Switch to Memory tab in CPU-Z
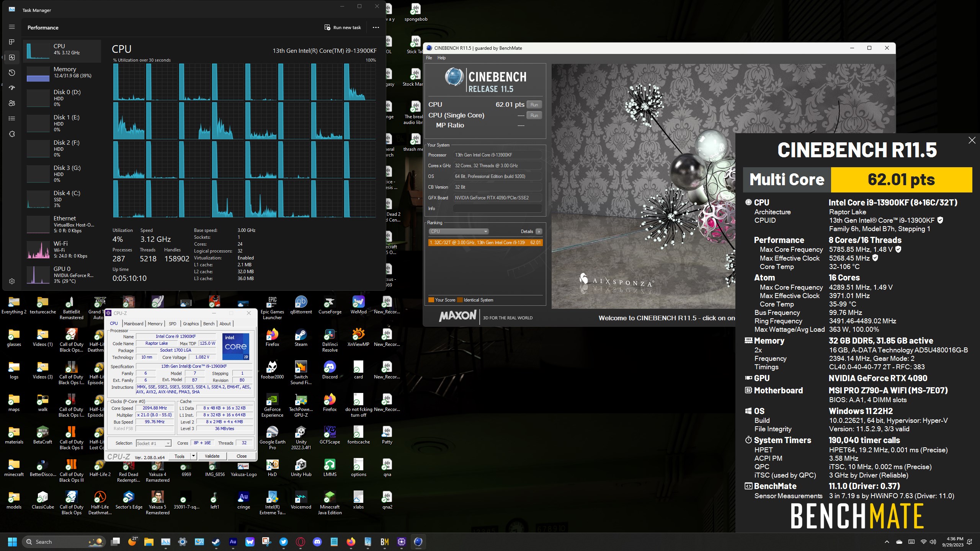Screen dimensions: 980x551 155,324
